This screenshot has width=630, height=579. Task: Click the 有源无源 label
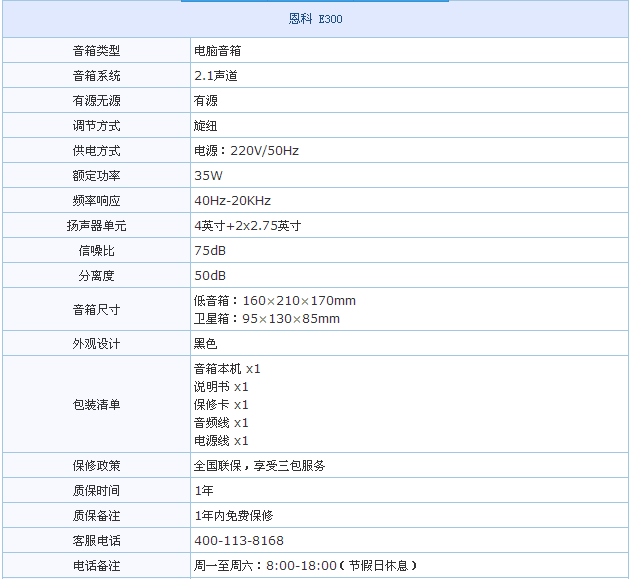pos(96,100)
